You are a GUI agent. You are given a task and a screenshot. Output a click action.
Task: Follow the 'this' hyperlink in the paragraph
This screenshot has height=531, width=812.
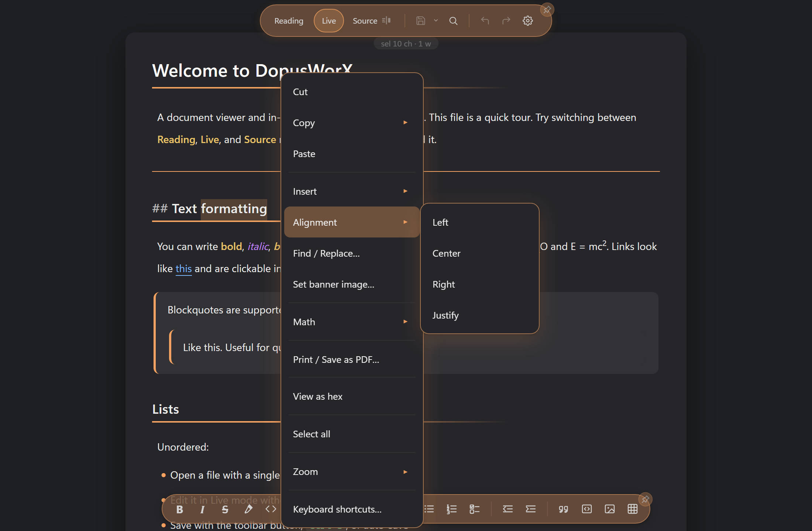coord(183,268)
